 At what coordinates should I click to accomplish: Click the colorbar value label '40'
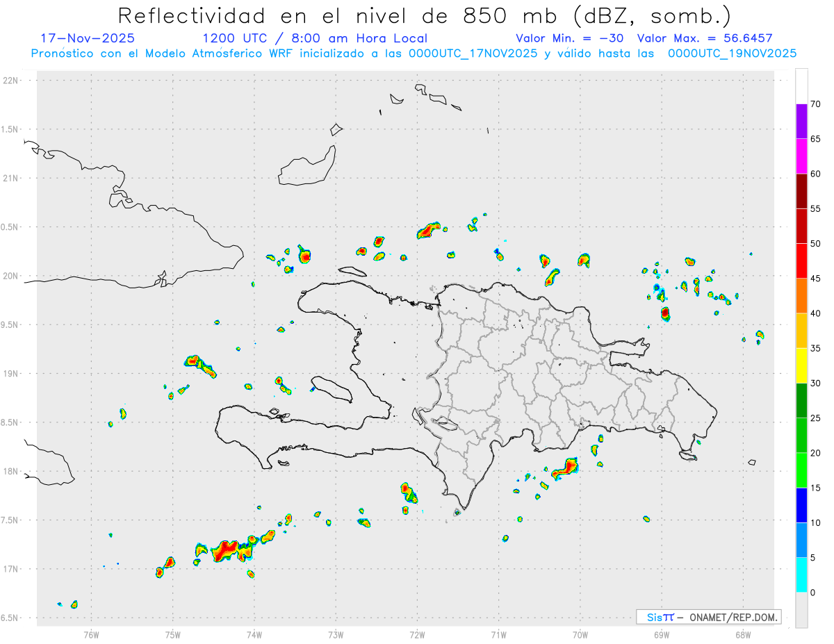815,313
